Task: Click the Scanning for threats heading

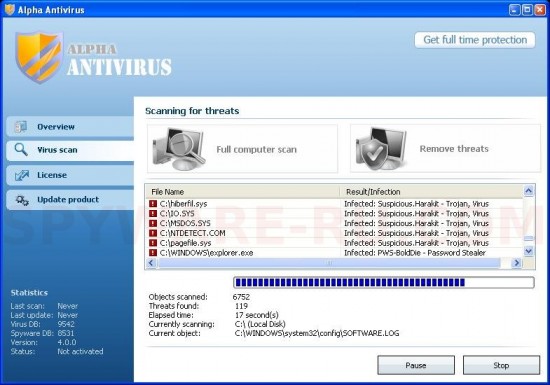Action: 192,111
